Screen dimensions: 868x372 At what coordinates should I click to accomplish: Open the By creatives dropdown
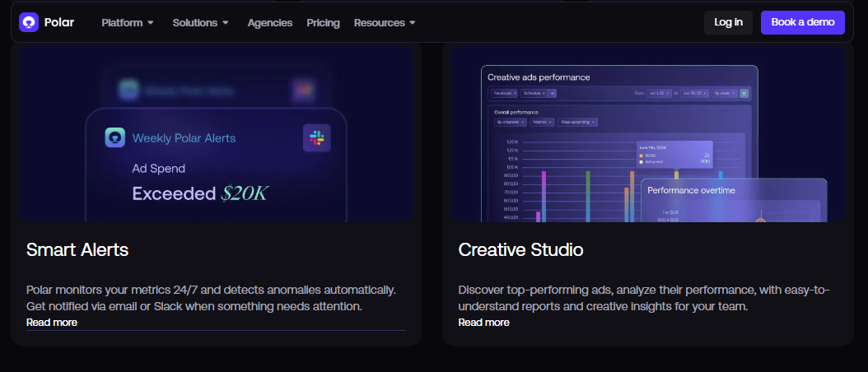pos(511,123)
